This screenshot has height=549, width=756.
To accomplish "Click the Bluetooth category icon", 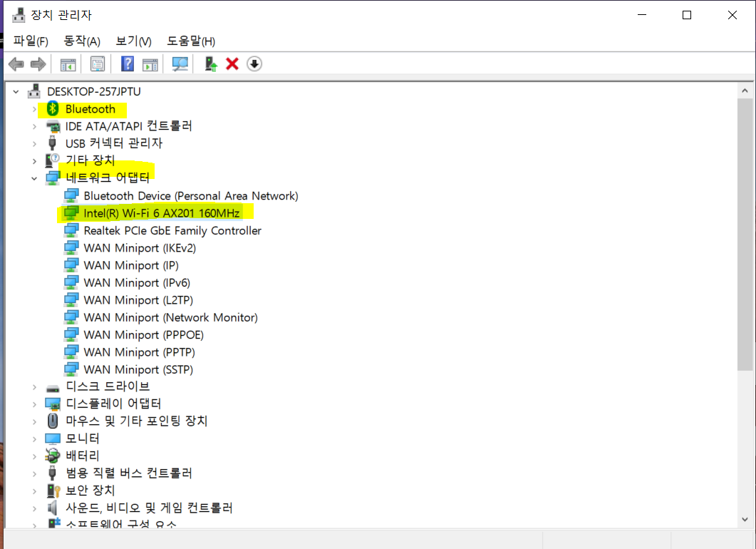I will pyautogui.click(x=52, y=109).
